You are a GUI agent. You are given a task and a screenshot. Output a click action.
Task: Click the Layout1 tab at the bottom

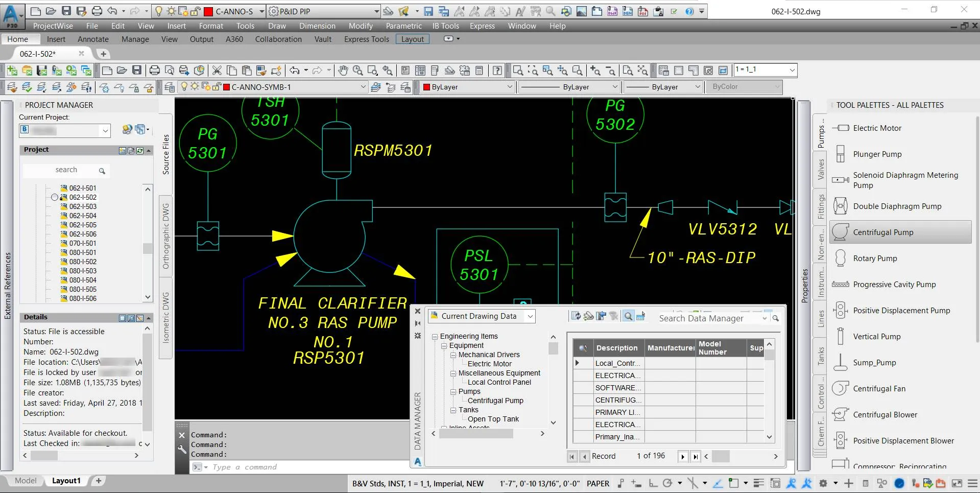coord(66,480)
